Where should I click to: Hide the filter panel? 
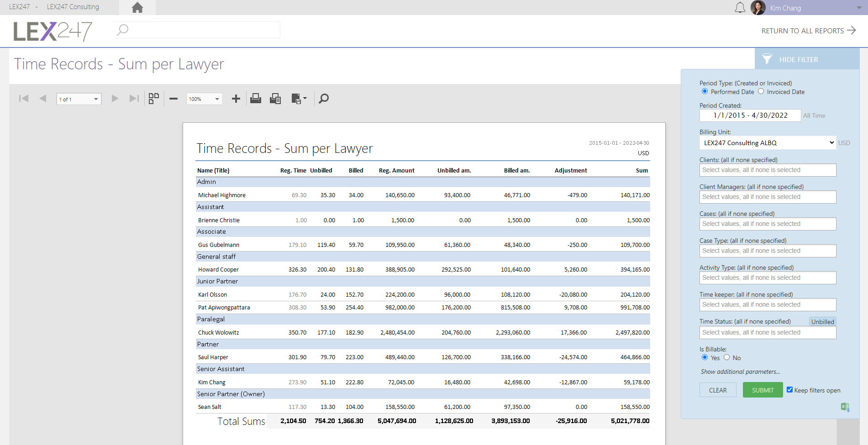pyautogui.click(x=807, y=59)
